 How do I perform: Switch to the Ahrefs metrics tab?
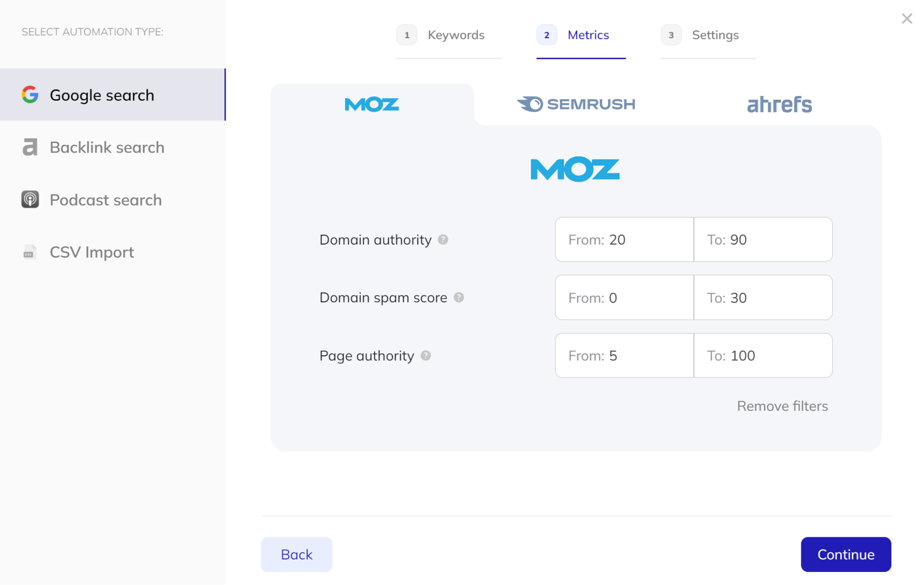[779, 104]
